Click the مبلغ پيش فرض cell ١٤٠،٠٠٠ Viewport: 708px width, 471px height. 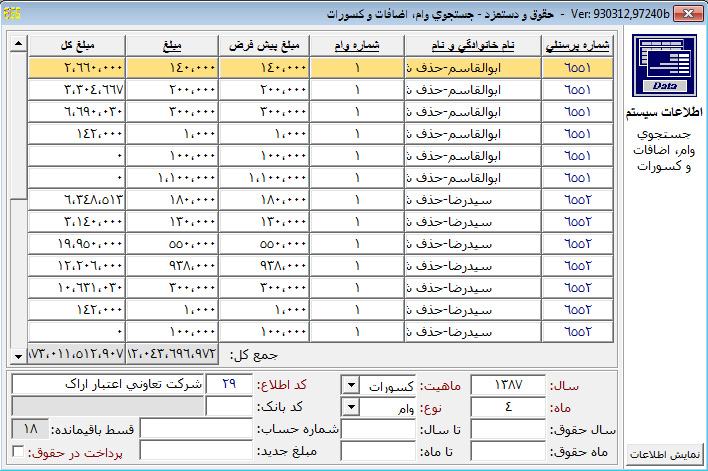pos(264,68)
